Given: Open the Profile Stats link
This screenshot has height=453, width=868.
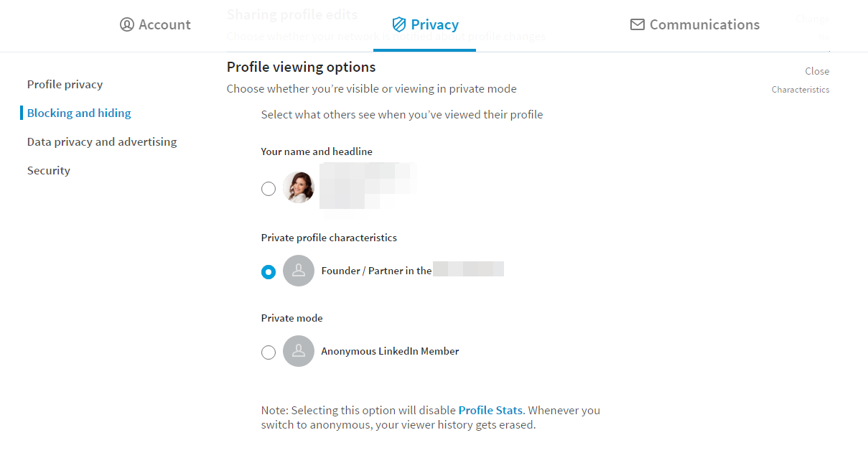Looking at the screenshot, I should click(490, 411).
